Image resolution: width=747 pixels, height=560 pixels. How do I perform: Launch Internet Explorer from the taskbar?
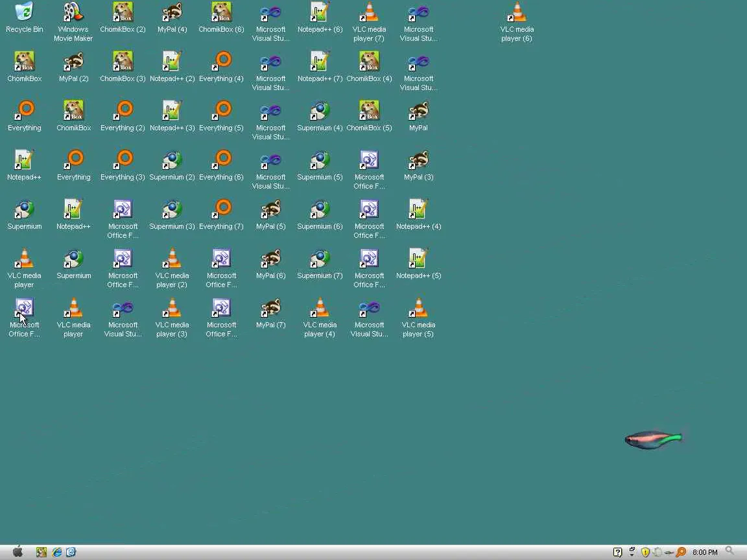(56, 552)
